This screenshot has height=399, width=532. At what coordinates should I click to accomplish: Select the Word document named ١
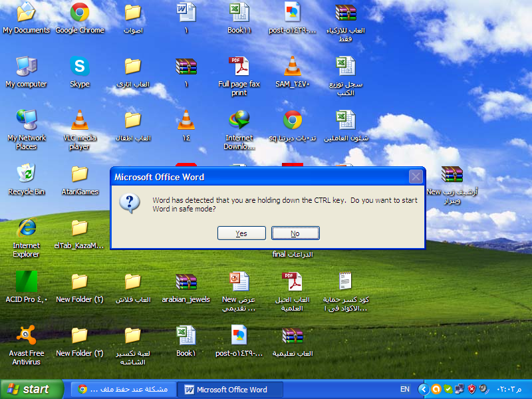(186, 18)
